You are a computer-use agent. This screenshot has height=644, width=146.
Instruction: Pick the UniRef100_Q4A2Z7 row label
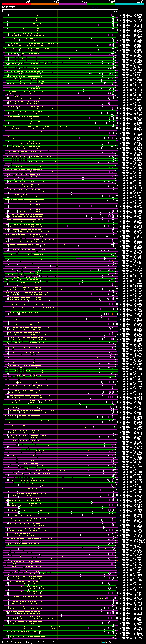coord(131,93)
